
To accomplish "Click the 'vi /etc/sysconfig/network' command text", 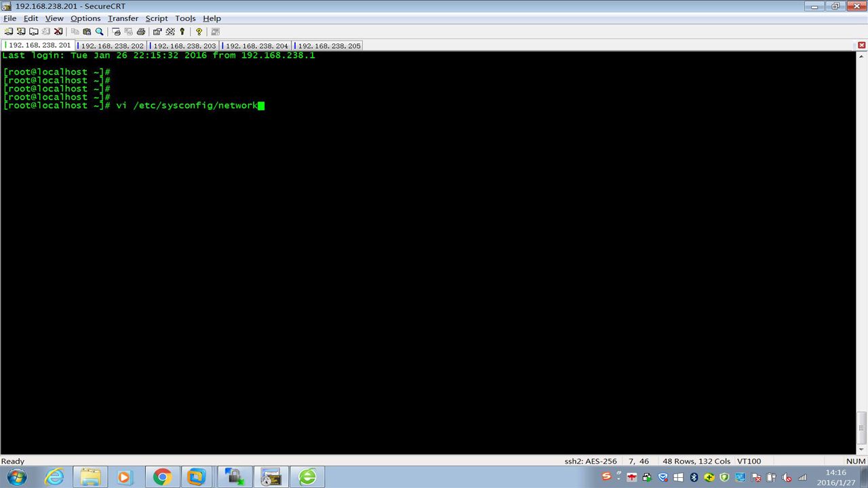I will tap(187, 106).
